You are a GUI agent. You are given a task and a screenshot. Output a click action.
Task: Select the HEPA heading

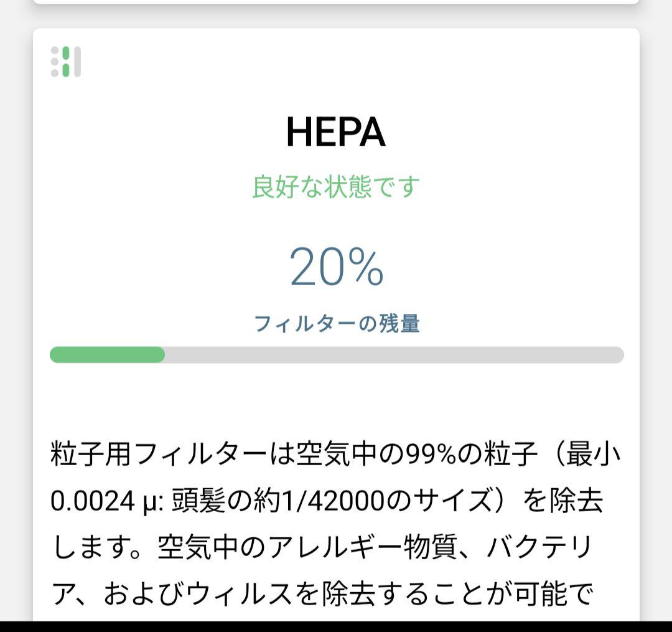tap(335, 131)
